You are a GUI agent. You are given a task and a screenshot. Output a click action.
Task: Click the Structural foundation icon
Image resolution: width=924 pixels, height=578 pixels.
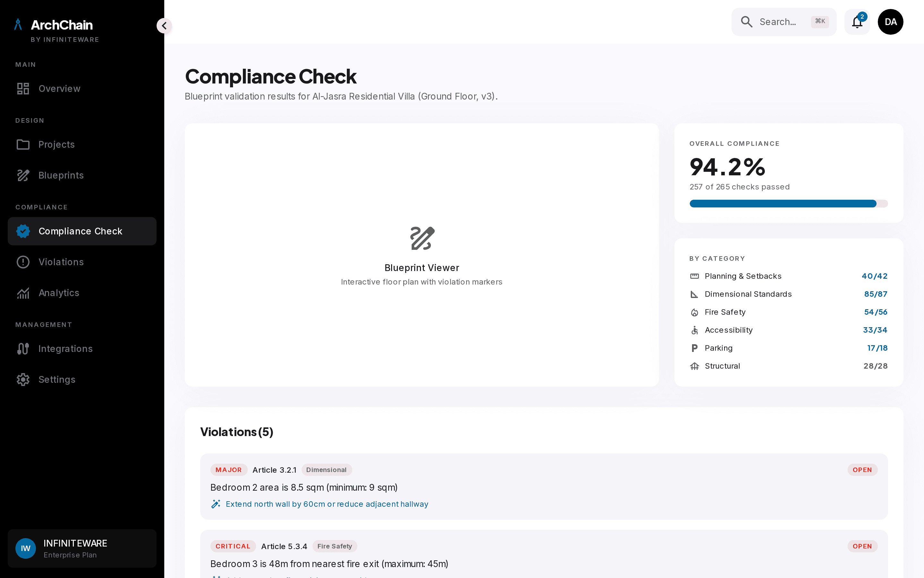point(695,366)
